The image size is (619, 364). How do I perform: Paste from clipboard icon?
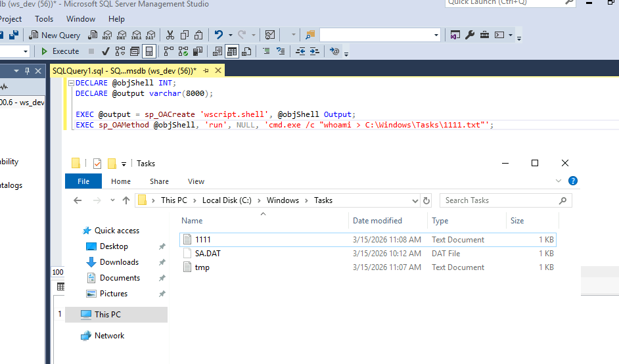pyautogui.click(x=198, y=35)
